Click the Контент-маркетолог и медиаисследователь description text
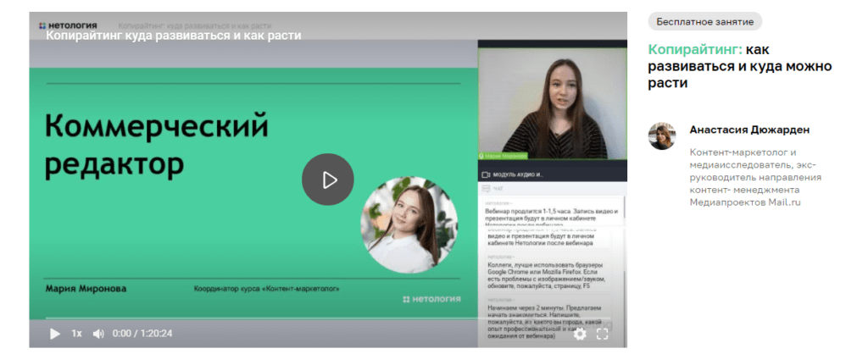868x354 pixels. click(755, 177)
